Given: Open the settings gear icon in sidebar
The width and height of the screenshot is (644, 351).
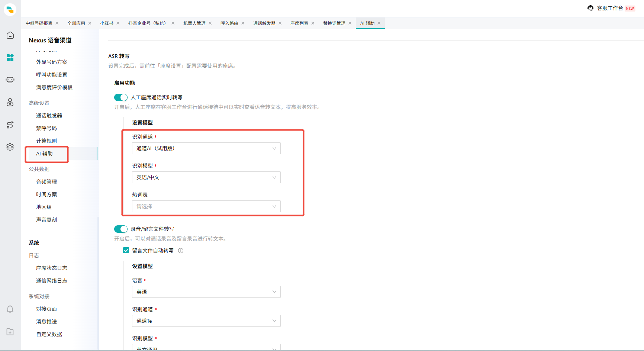Looking at the screenshot, I should point(10,147).
